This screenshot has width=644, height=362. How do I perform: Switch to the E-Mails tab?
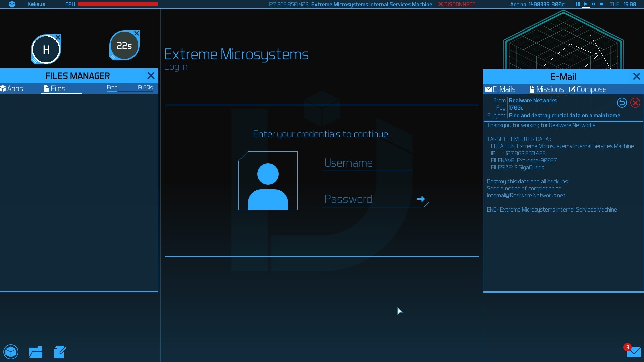pos(500,89)
